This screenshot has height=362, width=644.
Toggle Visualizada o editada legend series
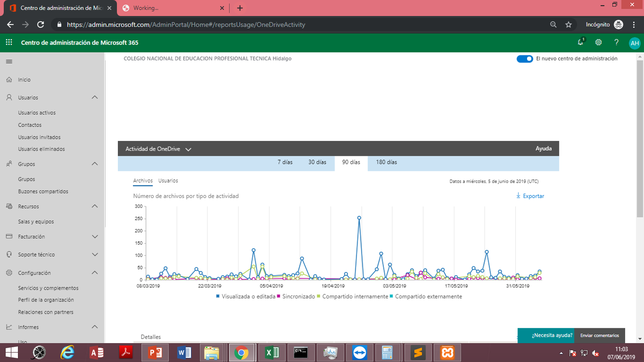click(245, 297)
